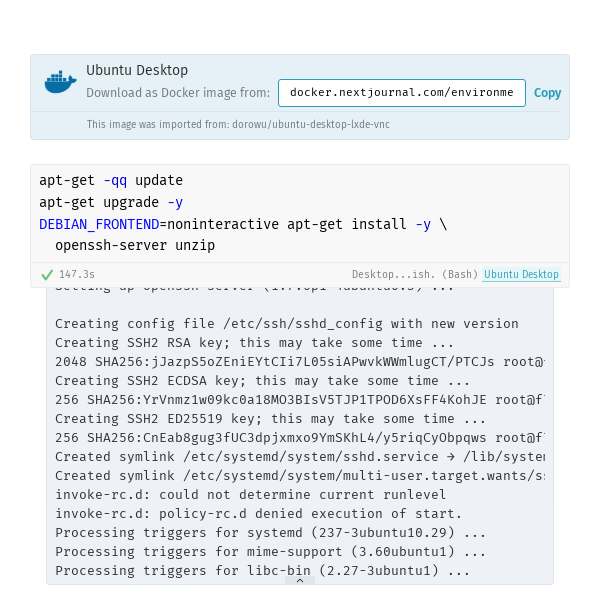Select the docker.nextjournal.com image URL field
Screen dimensions: 600x600
pyautogui.click(x=402, y=93)
